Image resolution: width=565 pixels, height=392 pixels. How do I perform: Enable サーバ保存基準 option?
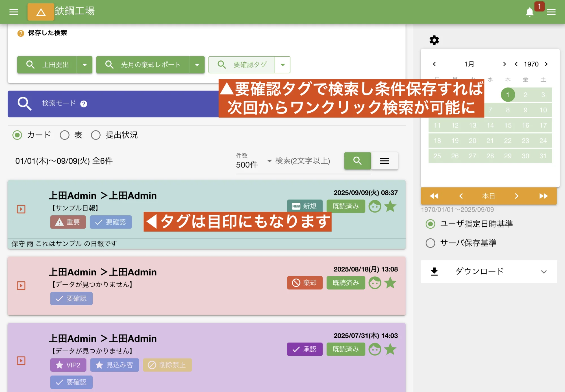tap(430, 243)
